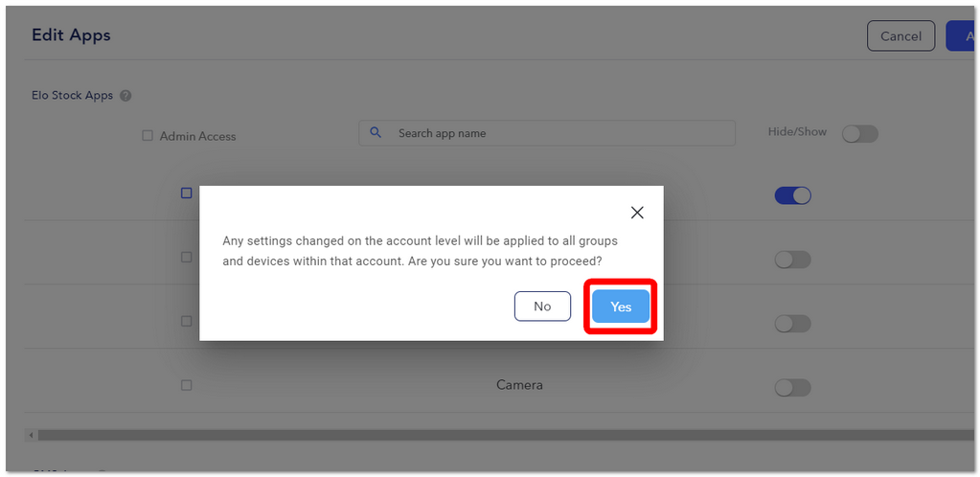Toggle the switch in the second app row
Viewport: 980px width, 477px height.
[x=792, y=260]
